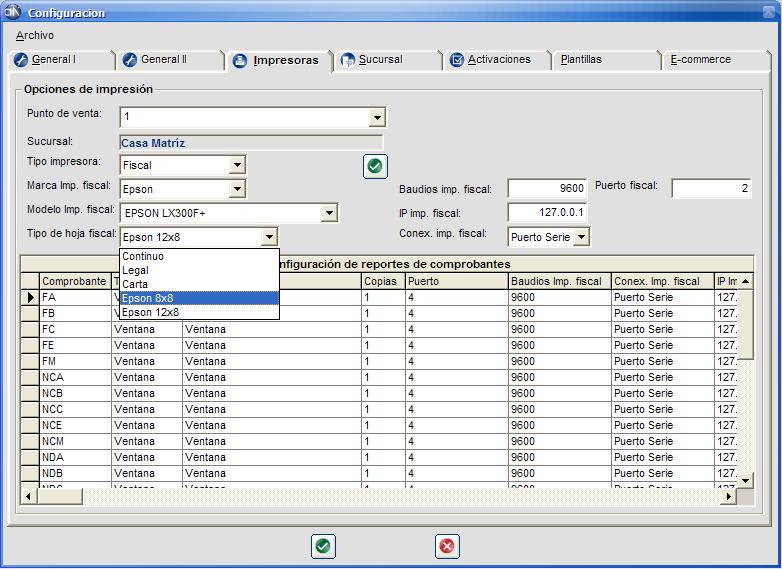Click the Puerto column header
Viewport: 782px width, 569px height.
click(x=457, y=281)
